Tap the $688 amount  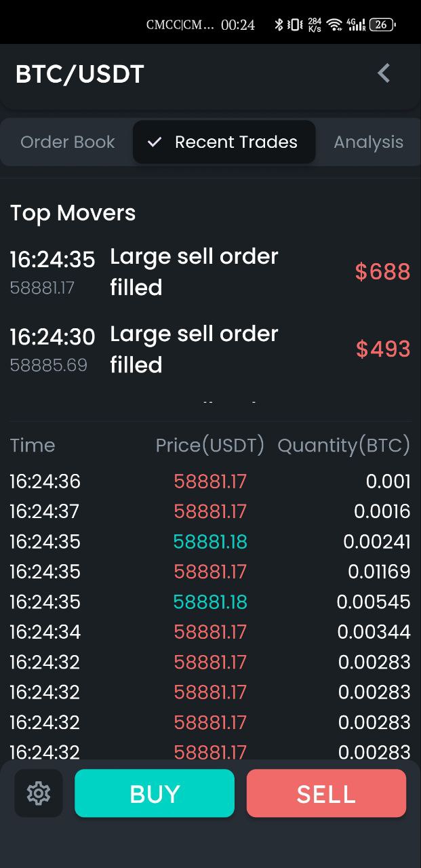pos(382,272)
